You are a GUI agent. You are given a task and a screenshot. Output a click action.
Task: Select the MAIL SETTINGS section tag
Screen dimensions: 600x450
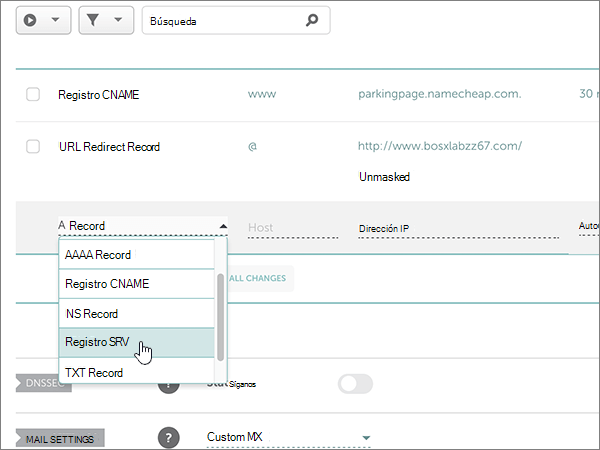(60, 439)
